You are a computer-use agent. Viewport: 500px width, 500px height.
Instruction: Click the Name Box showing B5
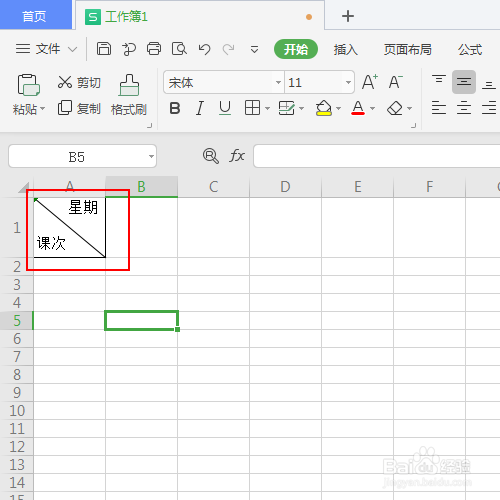click(77, 156)
